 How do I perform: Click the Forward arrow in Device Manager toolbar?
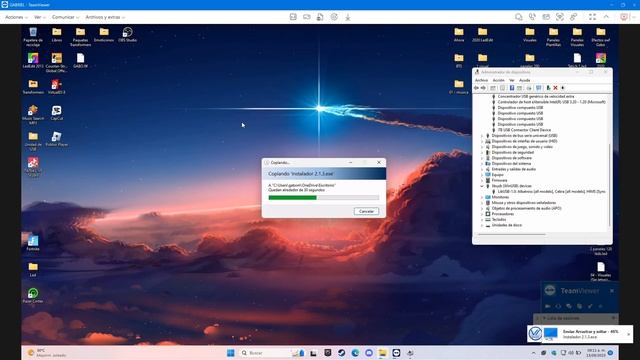483,88
